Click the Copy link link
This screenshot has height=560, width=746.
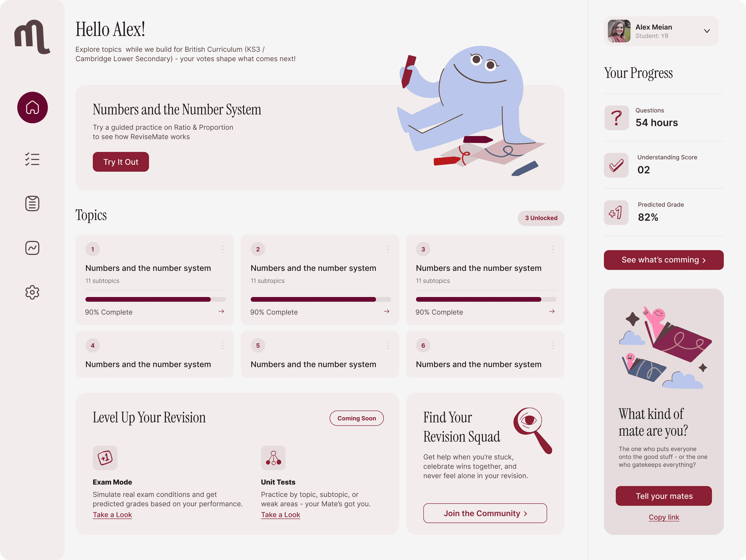[x=664, y=517]
